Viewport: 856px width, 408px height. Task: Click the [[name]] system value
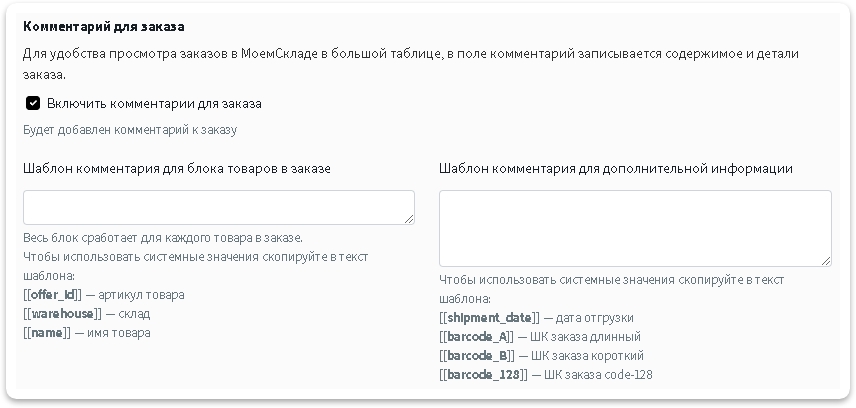tap(47, 333)
